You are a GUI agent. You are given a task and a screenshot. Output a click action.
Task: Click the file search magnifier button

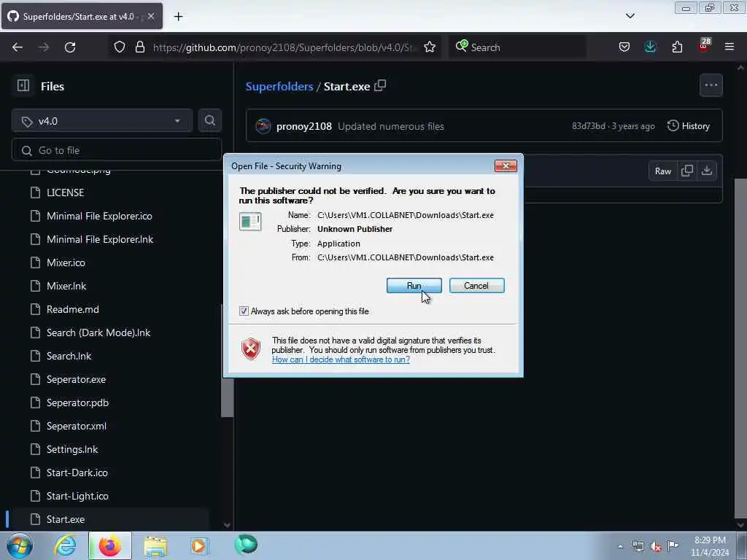click(x=209, y=120)
